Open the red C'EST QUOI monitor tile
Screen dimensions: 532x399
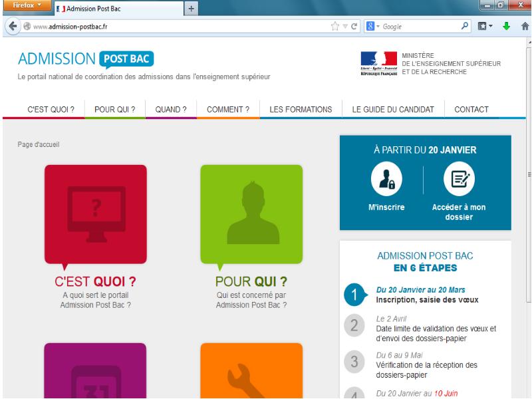(96, 214)
